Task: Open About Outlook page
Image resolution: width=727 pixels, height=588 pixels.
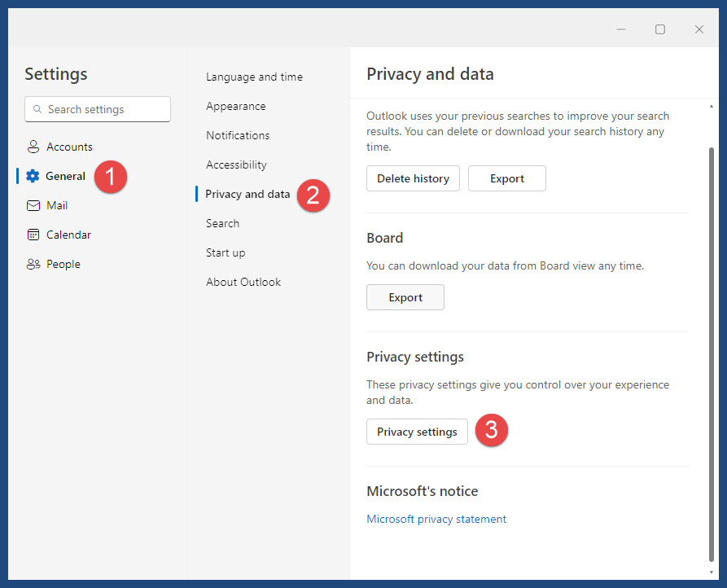Action: [x=243, y=282]
